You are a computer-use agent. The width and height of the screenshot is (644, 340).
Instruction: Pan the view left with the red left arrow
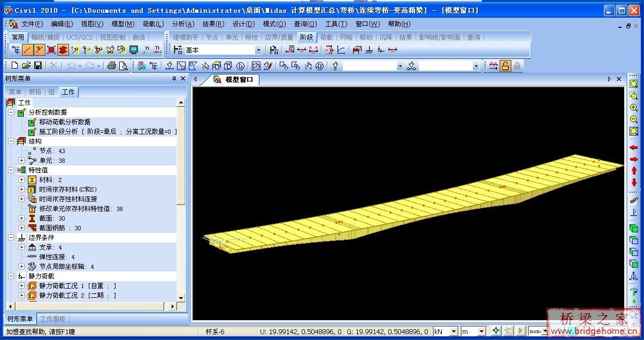pyautogui.click(x=634, y=147)
